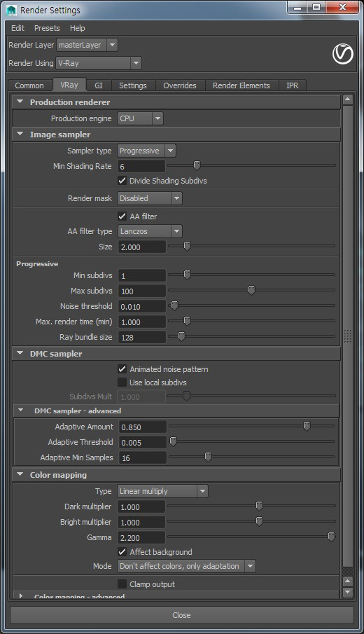Switch to the Common tab
This screenshot has width=364, height=634.
click(29, 85)
